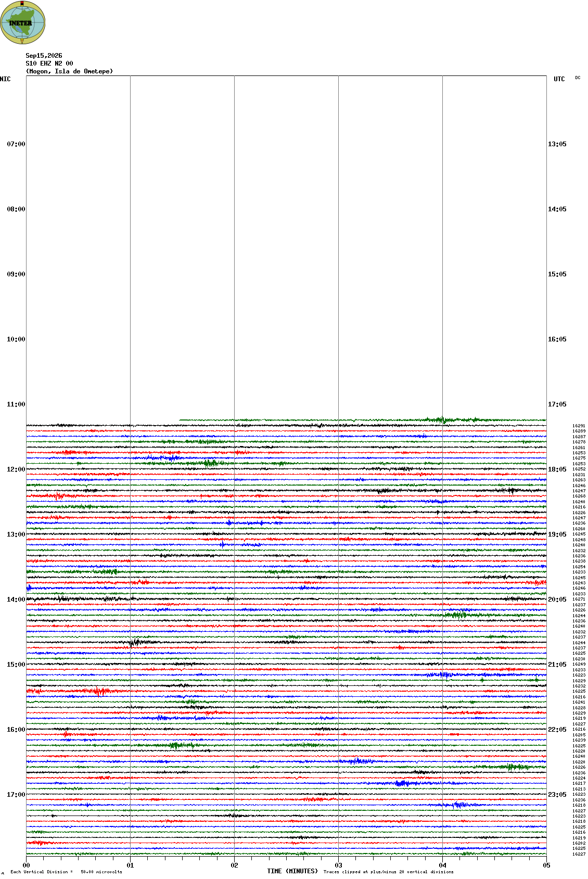The height and width of the screenshot is (879, 588).
Task: Select the 12:00 local time label
Action: pyautogui.click(x=16, y=469)
